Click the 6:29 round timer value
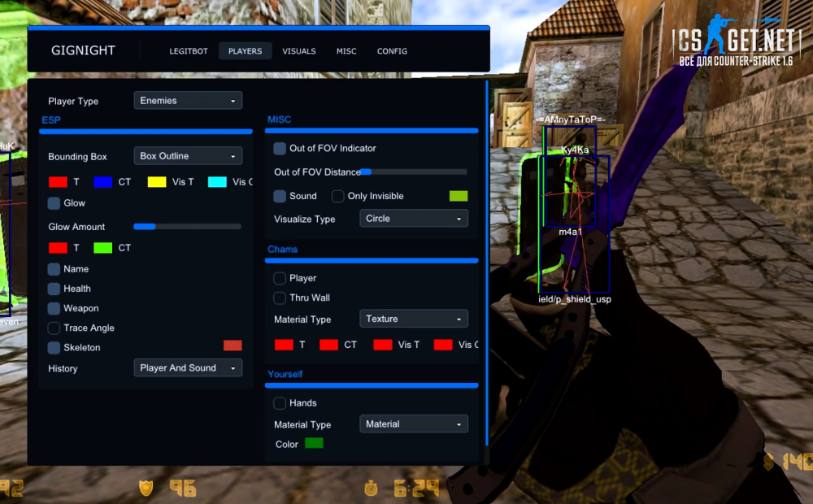The height and width of the screenshot is (504, 813). [415, 488]
